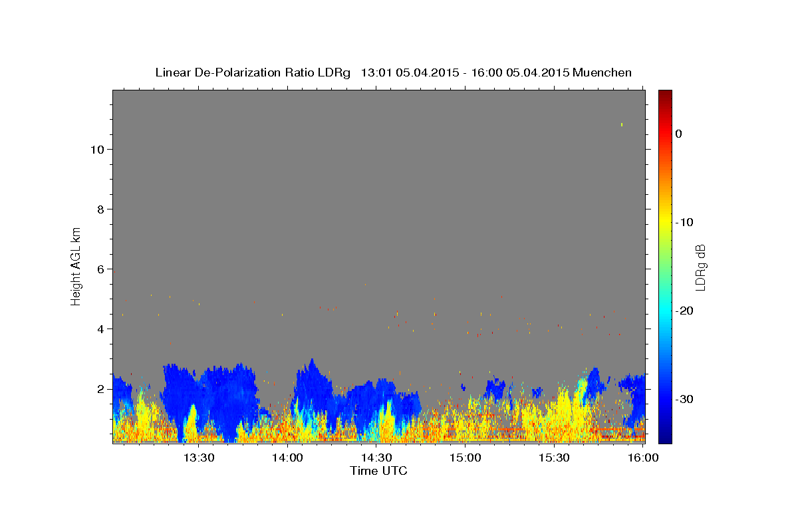The width and height of the screenshot is (798, 532).
Task: Click the colorbar value label -30
Action: [x=685, y=399]
